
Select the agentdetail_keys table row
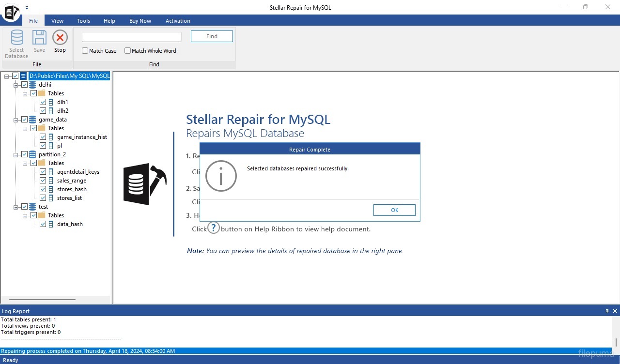tap(78, 172)
